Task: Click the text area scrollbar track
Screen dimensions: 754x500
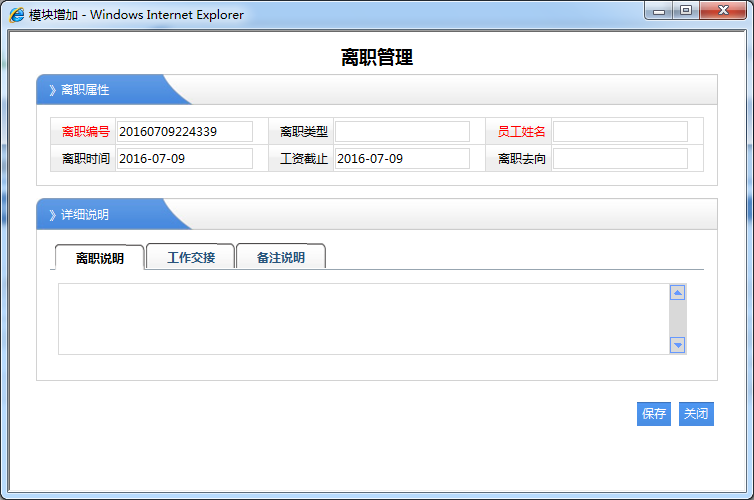Action: [x=677, y=319]
